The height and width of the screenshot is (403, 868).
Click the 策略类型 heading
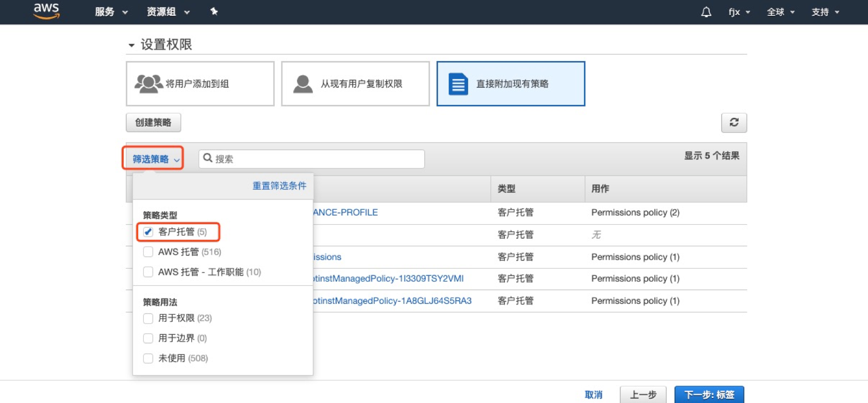[160, 215]
